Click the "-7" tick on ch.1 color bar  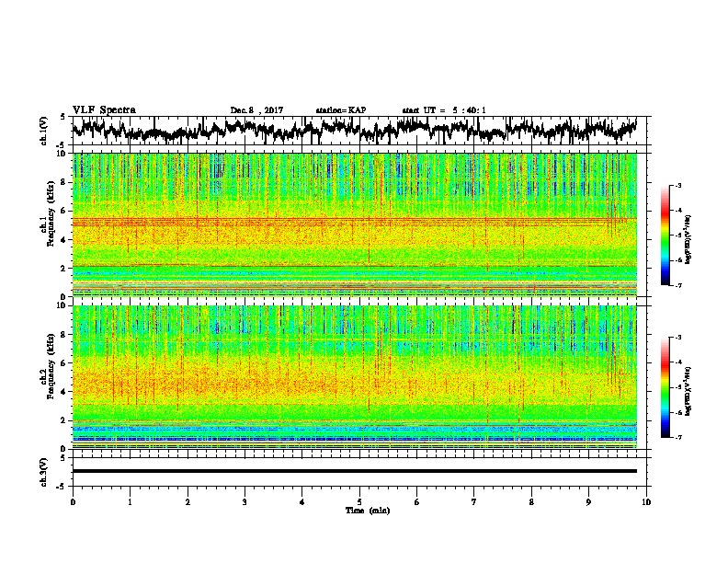[677, 285]
